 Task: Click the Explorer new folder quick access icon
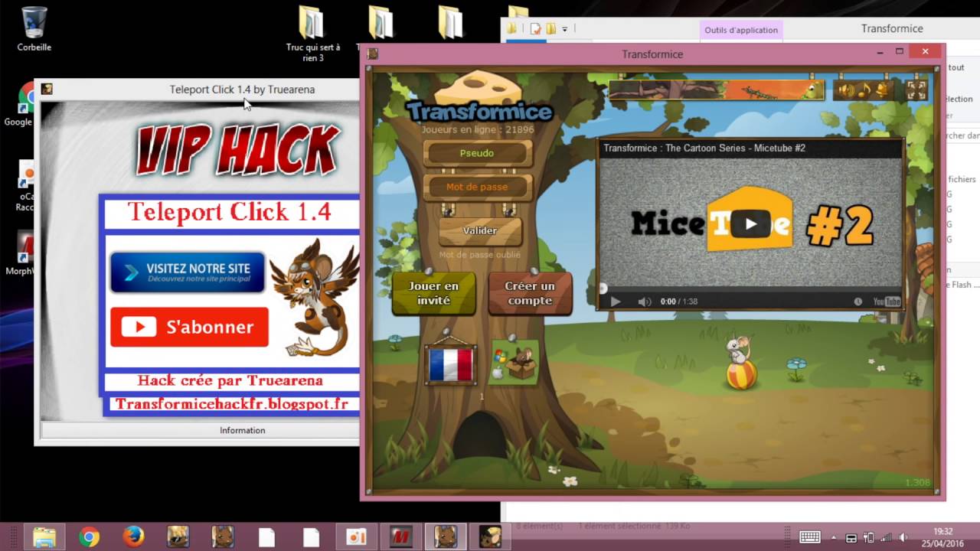[550, 29]
